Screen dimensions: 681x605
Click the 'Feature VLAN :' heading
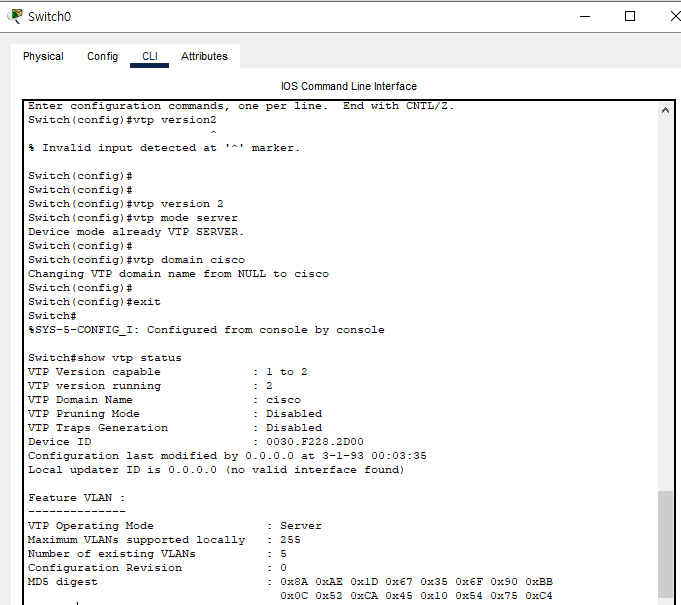[x=76, y=498]
